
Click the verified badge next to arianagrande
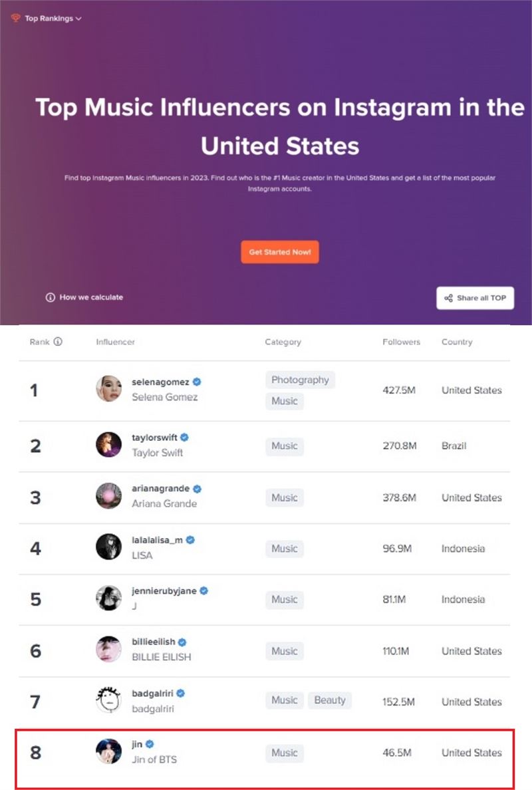pos(197,489)
